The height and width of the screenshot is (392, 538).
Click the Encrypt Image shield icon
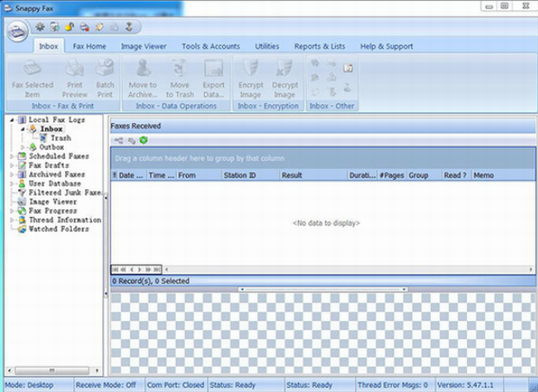(250, 68)
